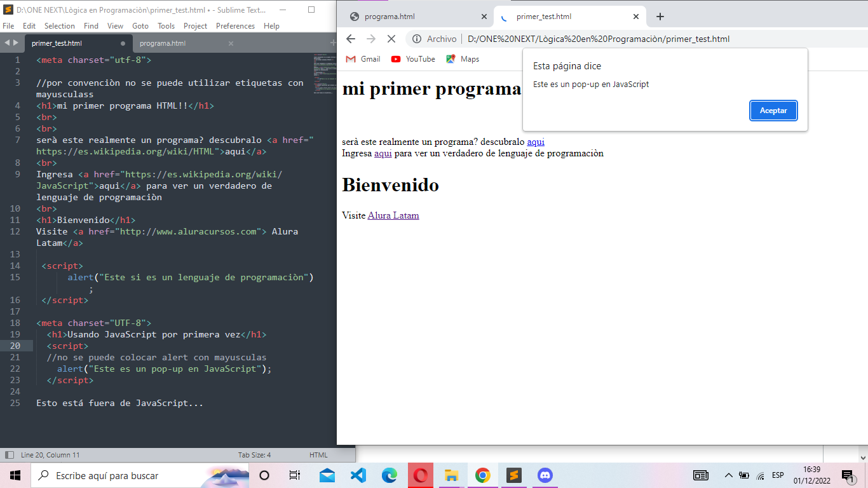868x488 pixels.
Task: Click the ESP language indicator
Action: click(778, 475)
